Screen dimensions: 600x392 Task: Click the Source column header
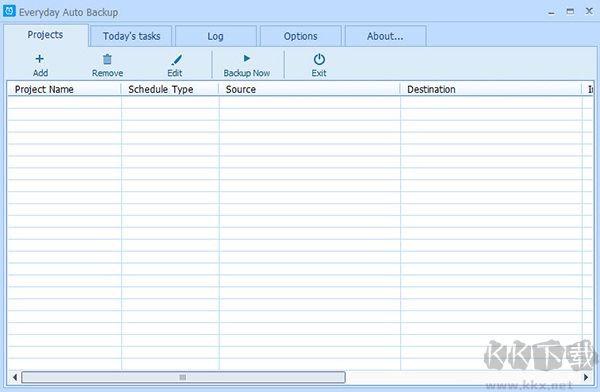(310, 89)
